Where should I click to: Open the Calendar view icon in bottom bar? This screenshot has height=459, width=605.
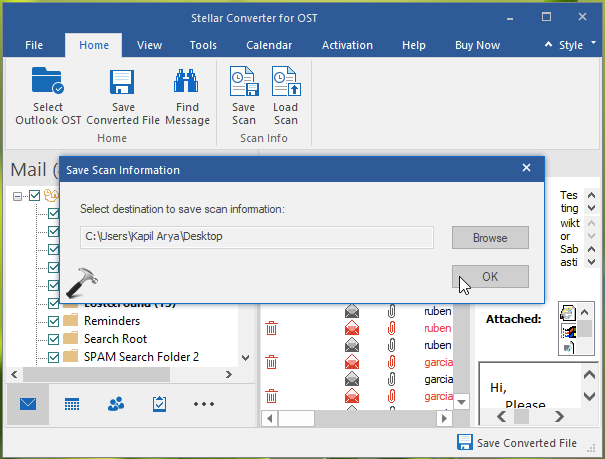tap(72, 404)
